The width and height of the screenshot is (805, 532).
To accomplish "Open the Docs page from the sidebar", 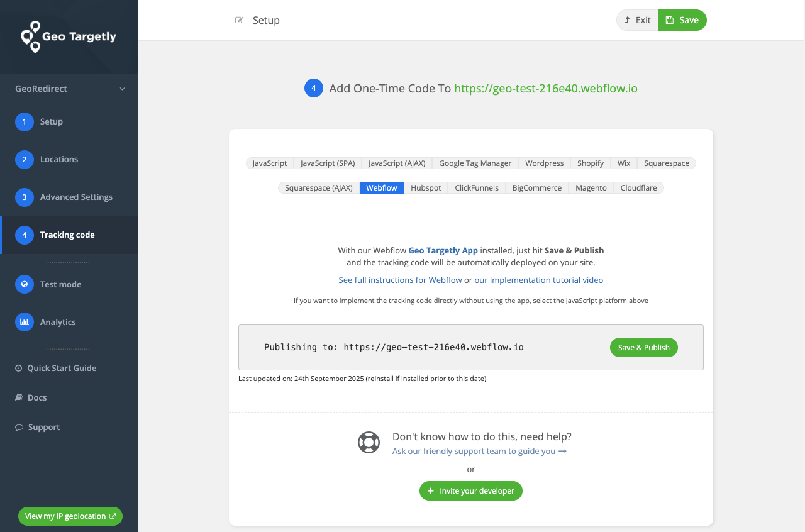I will point(37,397).
